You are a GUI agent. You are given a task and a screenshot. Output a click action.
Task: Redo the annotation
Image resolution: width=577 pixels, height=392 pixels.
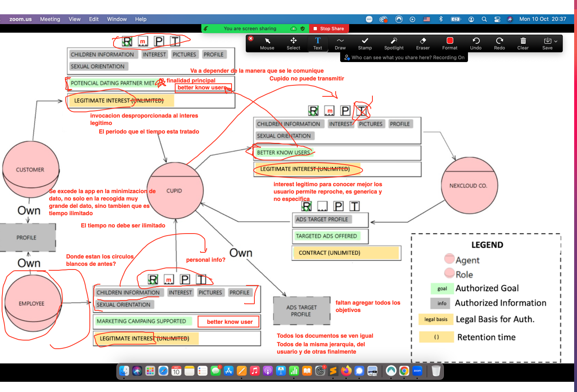point(499,43)
